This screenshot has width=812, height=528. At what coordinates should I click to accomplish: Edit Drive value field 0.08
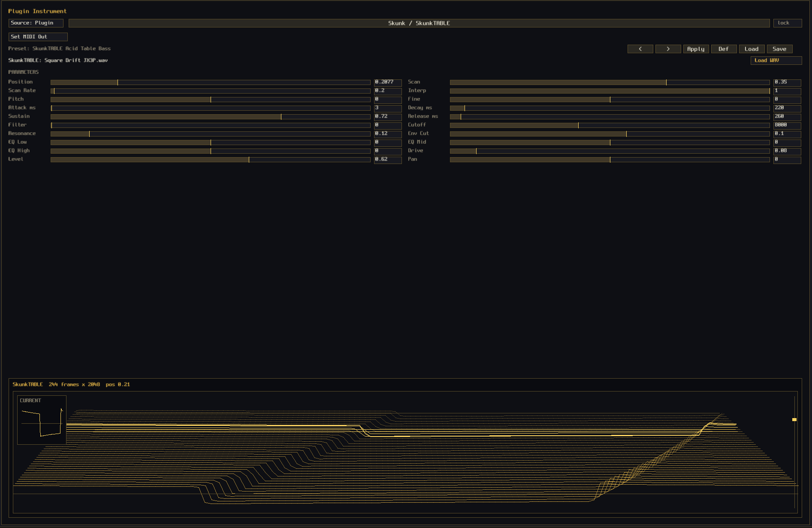[787, 151]
